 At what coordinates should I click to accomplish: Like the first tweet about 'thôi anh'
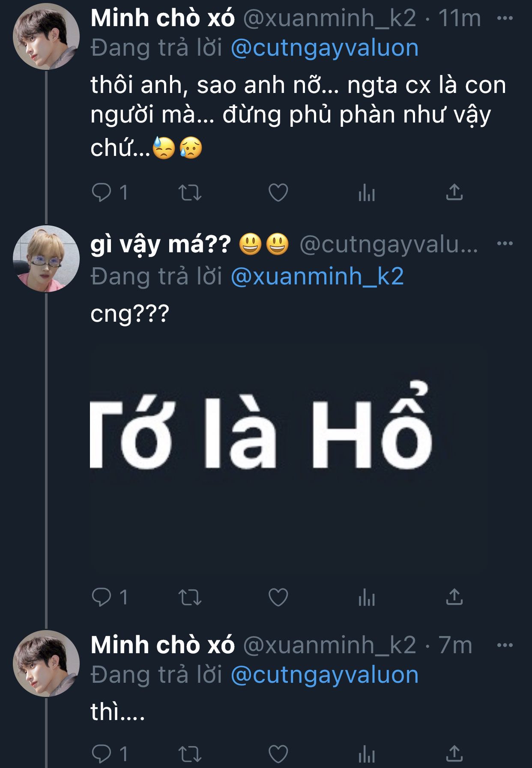278,192
